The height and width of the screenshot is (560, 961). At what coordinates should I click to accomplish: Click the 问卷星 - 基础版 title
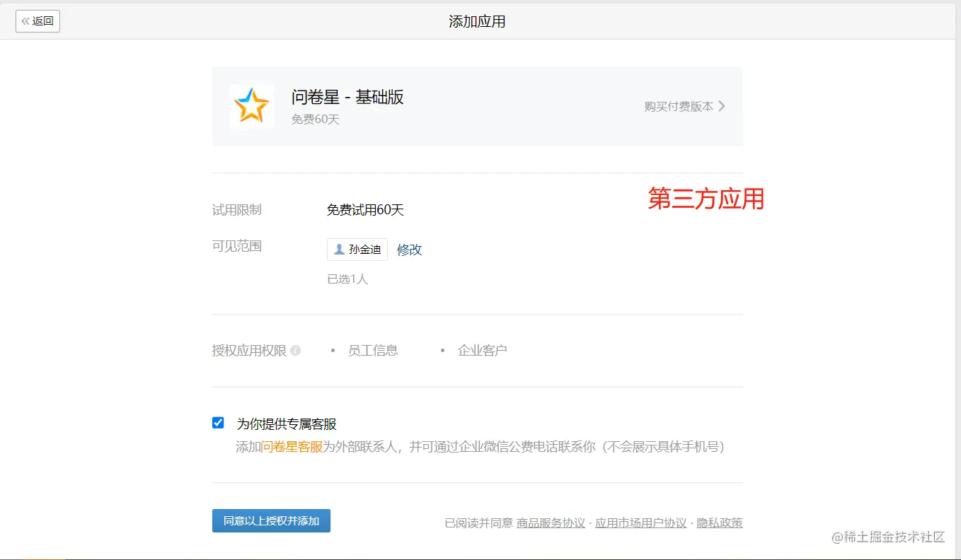point(347,97)
